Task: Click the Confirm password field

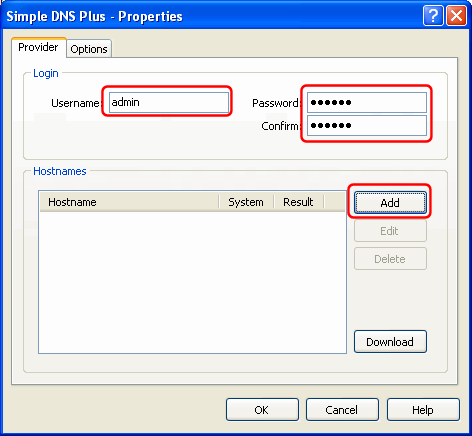Action: 367,125
